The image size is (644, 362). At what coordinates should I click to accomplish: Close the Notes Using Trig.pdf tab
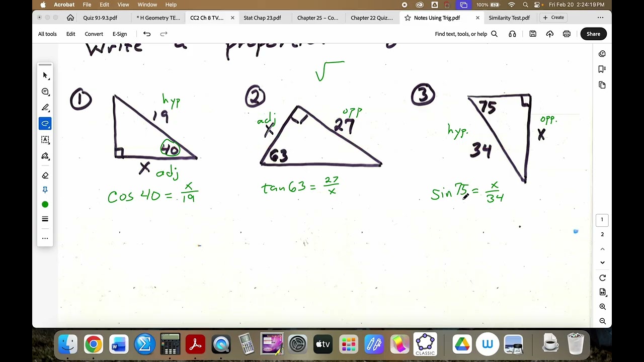[x=477, y=18]
